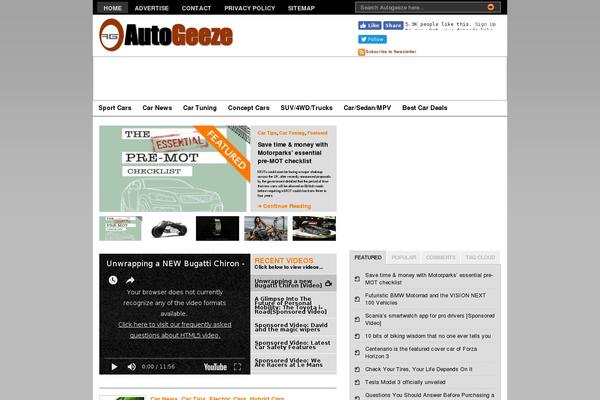Switch to the Featured sidebar tab

(x=368, y=257)
